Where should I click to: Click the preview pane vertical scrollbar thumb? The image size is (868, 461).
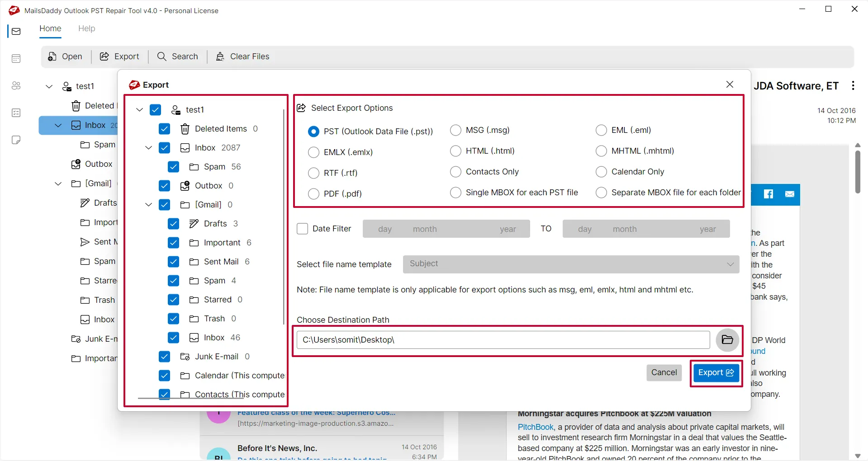click(x=858, y=172)
